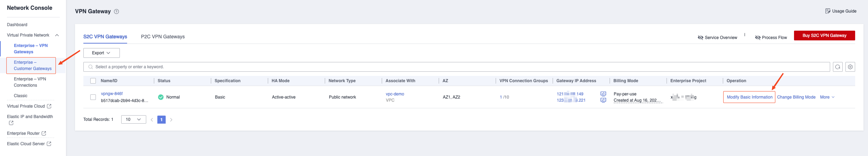The width and height of the screenshot is (868, 156).
Task: Click the Buy S2C VPN Gateway button
Action: tap(824, 36)
